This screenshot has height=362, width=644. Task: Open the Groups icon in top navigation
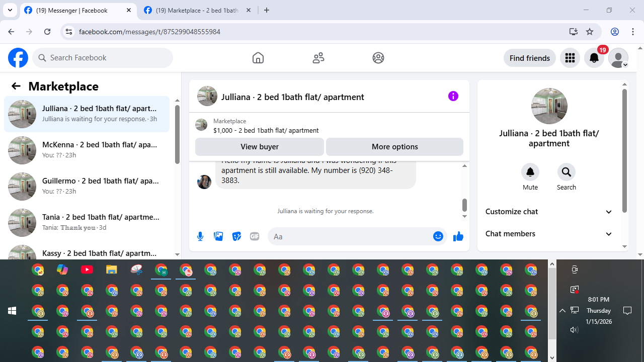[x=378, y=58]
